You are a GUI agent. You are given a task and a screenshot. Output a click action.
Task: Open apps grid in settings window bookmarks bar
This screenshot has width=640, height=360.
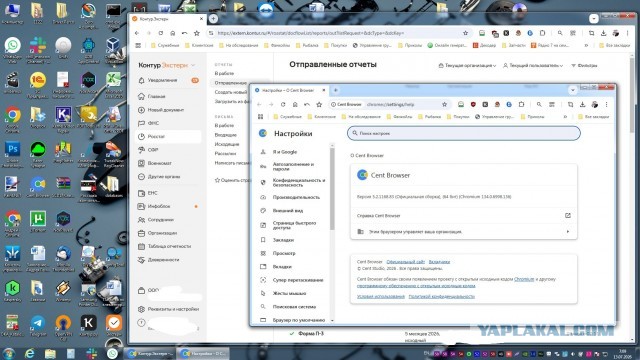click(260, 117)
